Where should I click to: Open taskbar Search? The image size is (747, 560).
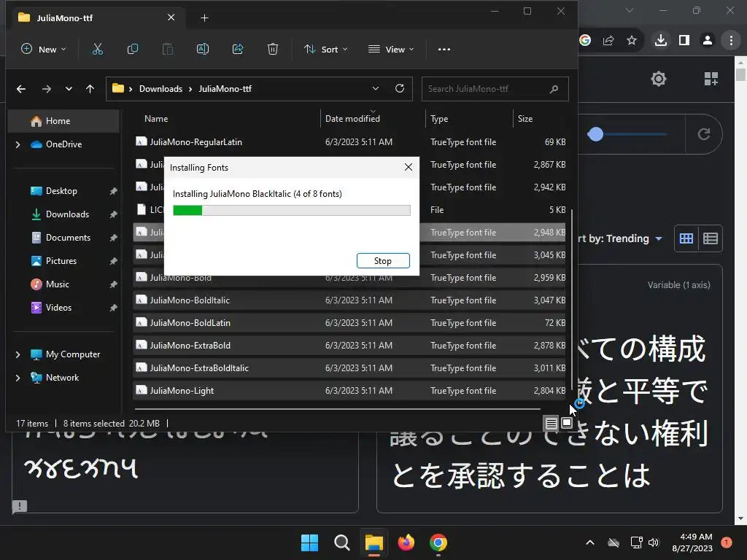341,542
